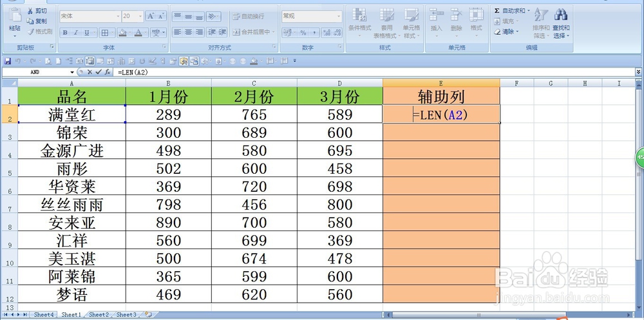Viewport: 644px width, 320px height.
Task: Confirm formula with the checkmark icon
Action: coord(98,72)
